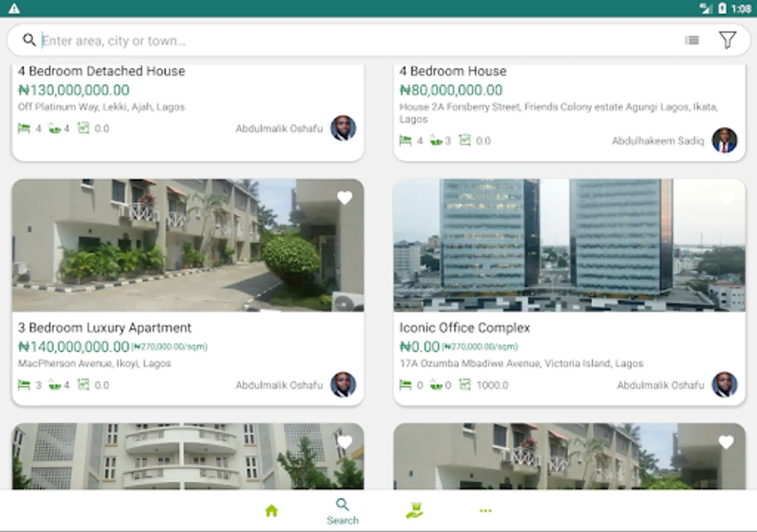Select the Search tab in bottom bar
The image size is (757, 532).
click(x=342, y=512)
